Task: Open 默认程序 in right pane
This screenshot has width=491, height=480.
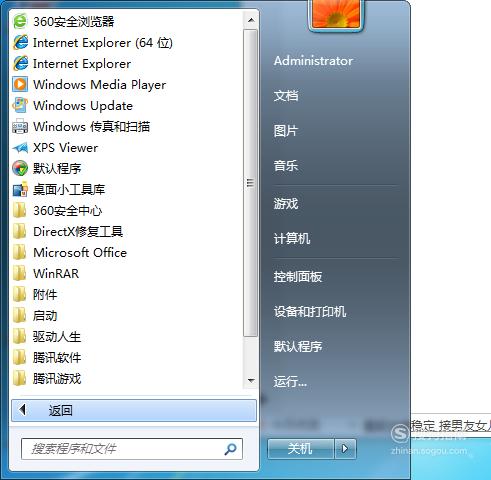Action: (298, 347)
